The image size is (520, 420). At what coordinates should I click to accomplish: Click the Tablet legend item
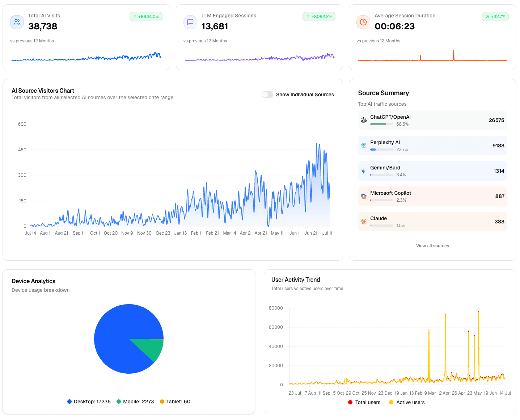click(175, 402)
